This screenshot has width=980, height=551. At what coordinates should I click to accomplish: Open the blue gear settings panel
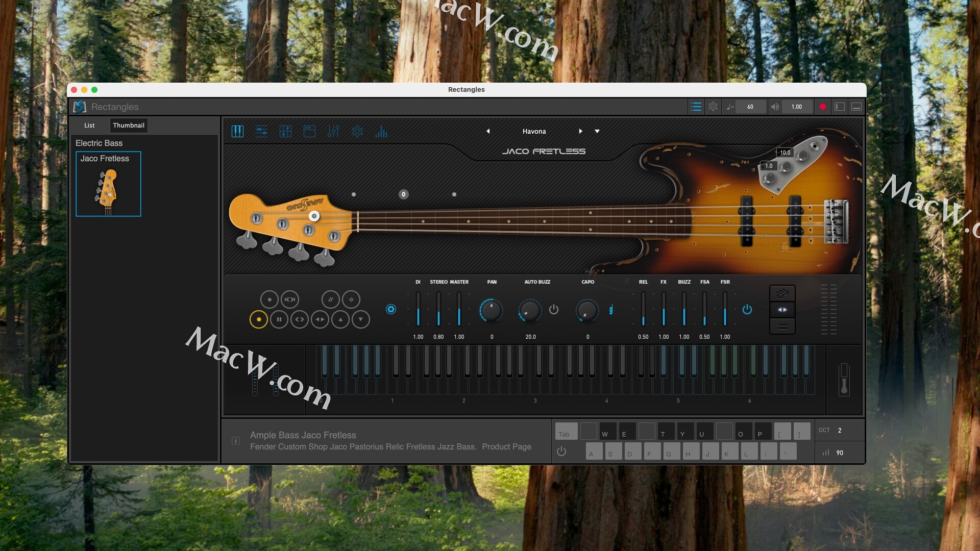(x=357, y=132)
